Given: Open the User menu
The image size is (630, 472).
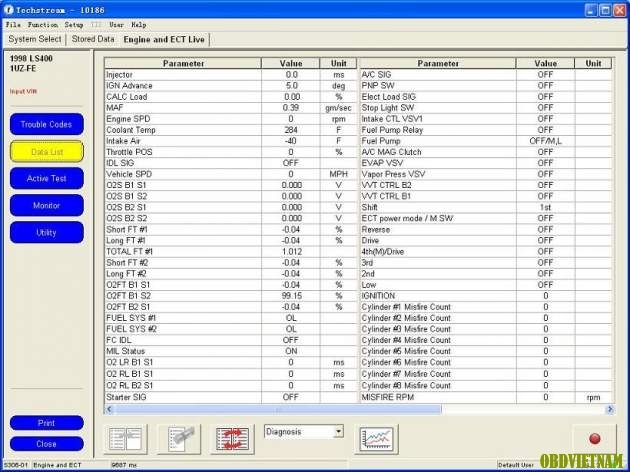Looking at the screenshot, I should click(117, 25).
